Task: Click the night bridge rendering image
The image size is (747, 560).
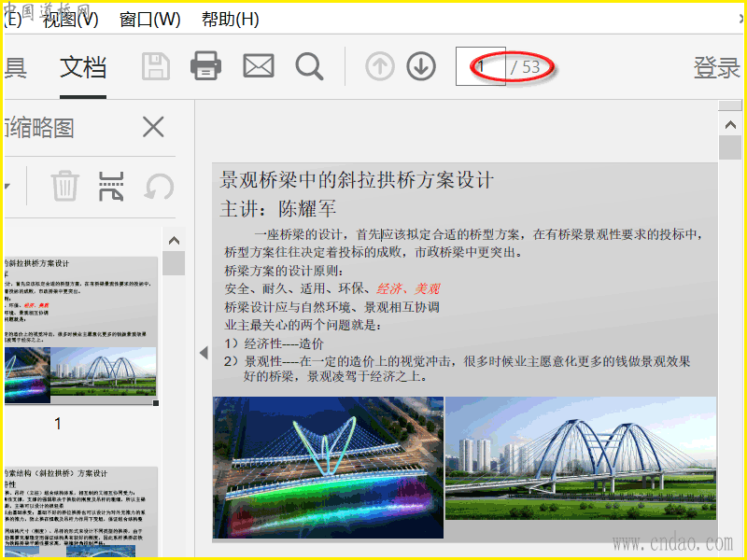Action: click(x=329, y=468)
